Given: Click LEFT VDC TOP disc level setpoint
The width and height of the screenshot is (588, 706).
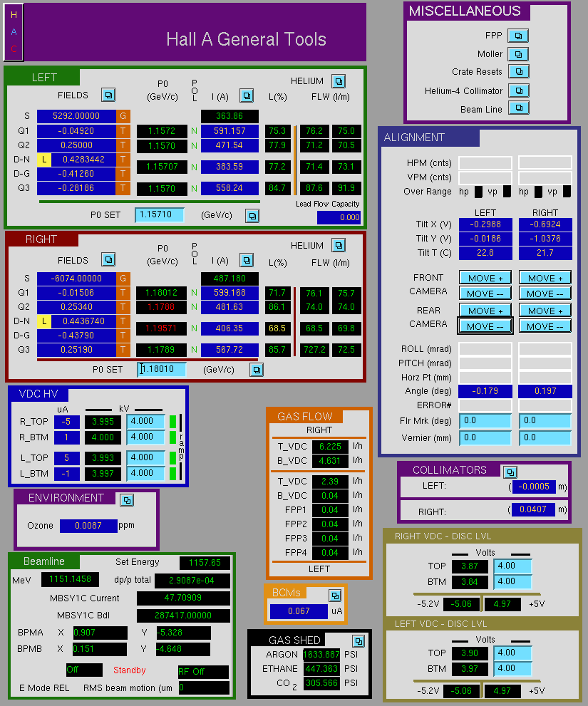Looking at the screenshot, I should click(x=512, y=653).
